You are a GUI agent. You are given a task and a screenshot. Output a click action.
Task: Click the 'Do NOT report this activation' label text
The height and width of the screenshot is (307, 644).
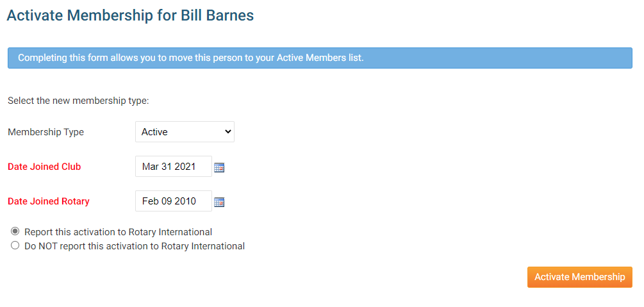135,246
